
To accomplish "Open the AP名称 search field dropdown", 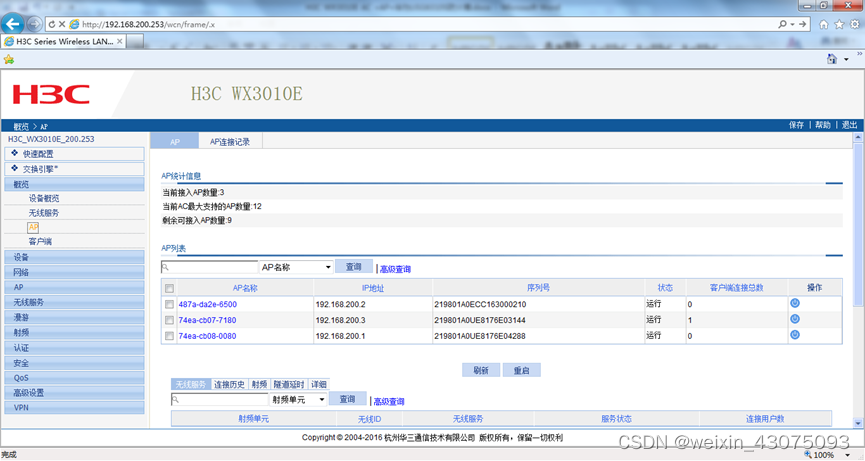I will [x=296, y=267].
